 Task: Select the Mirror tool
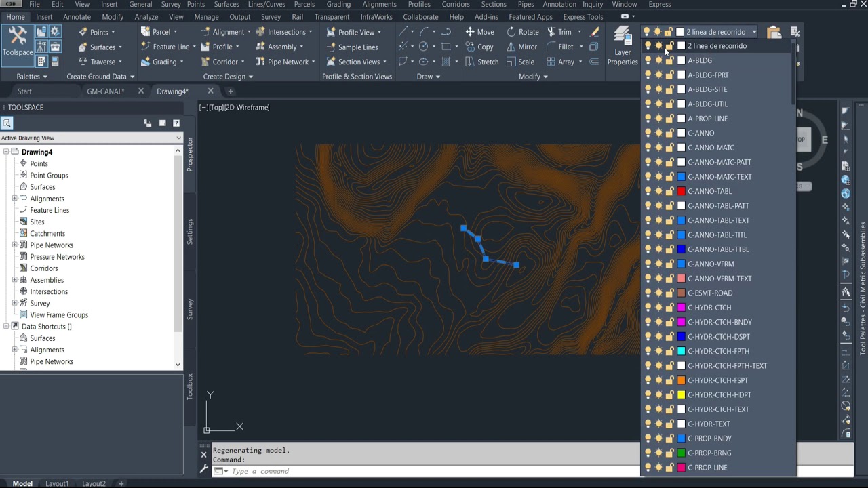coord(521,47)
